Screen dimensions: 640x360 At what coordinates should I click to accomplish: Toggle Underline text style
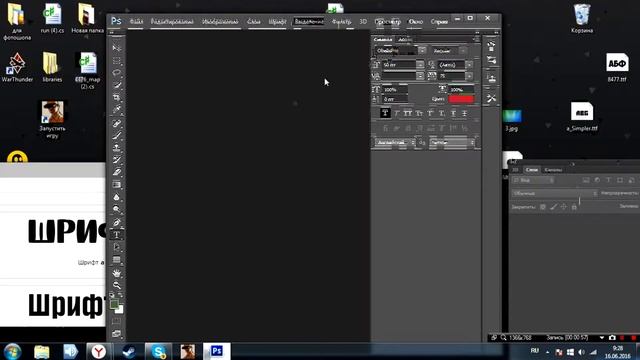coord(453,113)
